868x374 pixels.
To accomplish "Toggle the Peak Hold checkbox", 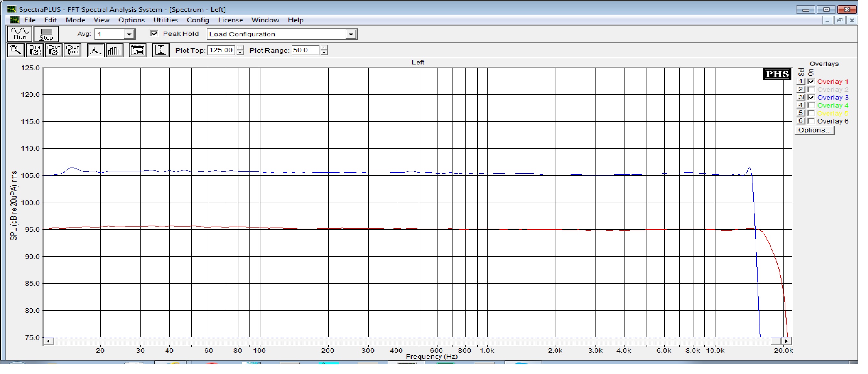I will pos(154,34).
